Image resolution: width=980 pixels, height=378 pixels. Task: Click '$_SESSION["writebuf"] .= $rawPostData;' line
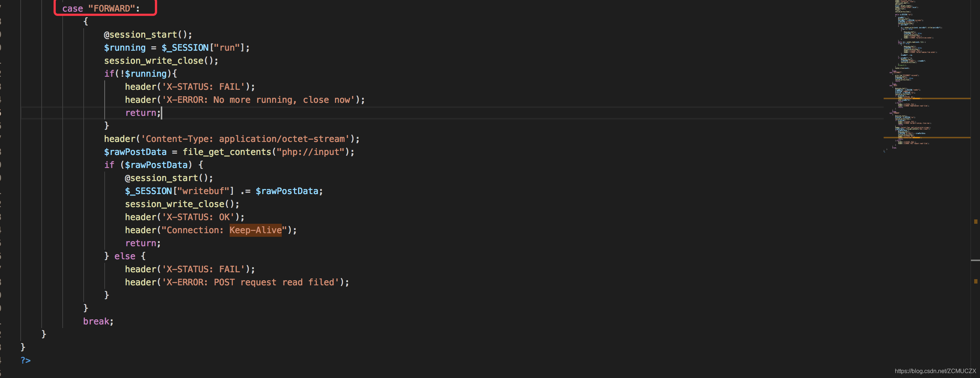pos(224,191)
